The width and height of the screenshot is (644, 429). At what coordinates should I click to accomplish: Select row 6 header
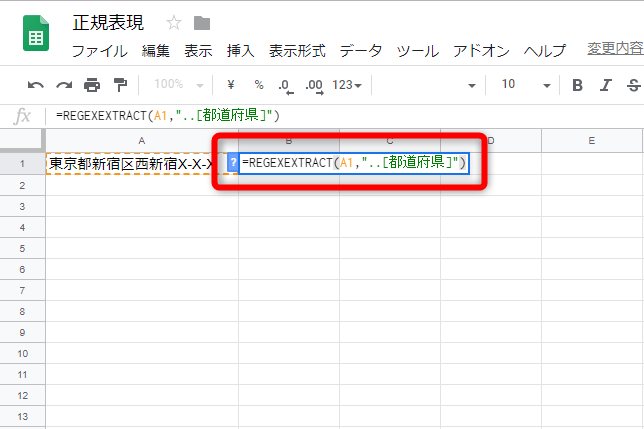[x=22, y=269]
